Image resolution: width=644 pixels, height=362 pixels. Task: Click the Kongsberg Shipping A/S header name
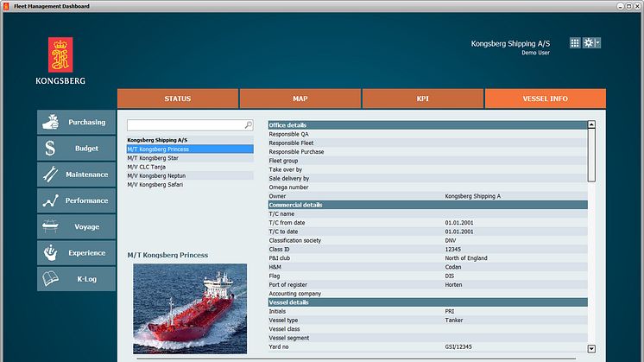coord(510,43)
